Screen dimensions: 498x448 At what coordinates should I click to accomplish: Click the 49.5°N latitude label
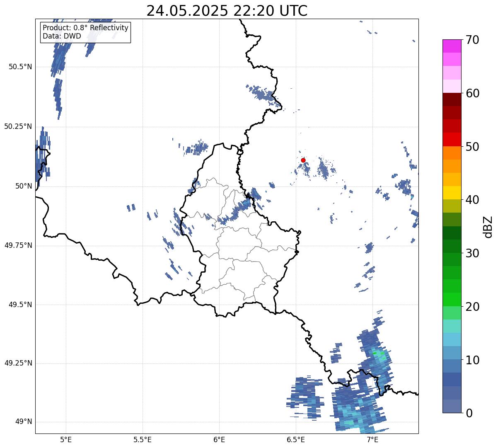[x=20, y=305]
